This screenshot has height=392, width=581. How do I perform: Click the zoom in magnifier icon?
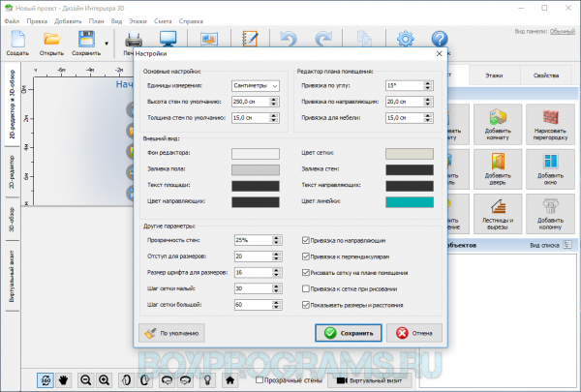click(x=105, y=380)
